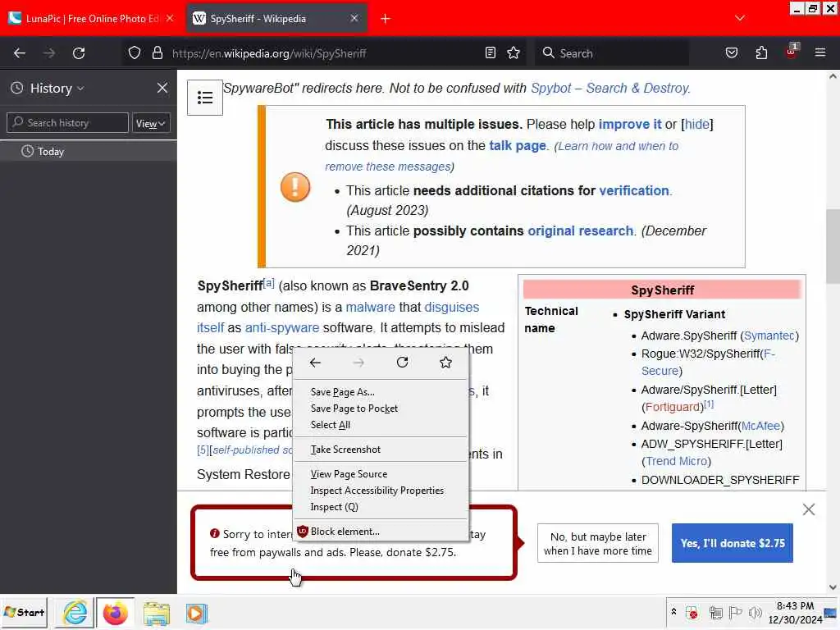Click the Reload page toolbar icon
Screen dimensions: 840x630
point(79,53)
